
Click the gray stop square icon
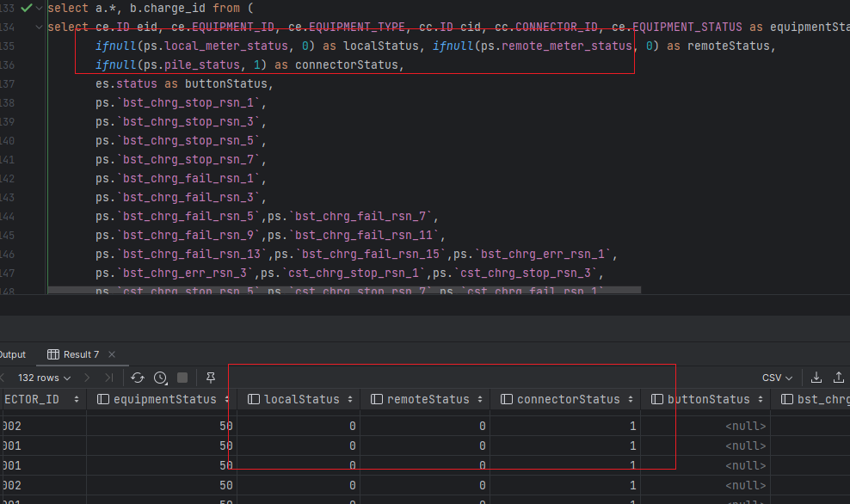click(x=182, y=378)
